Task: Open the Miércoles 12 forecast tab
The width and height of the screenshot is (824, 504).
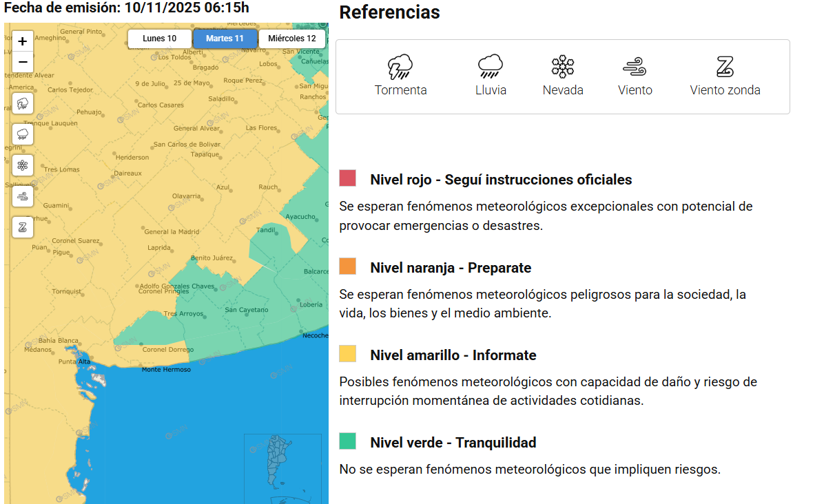Action: pyautogui.click(x=292, y=39)
